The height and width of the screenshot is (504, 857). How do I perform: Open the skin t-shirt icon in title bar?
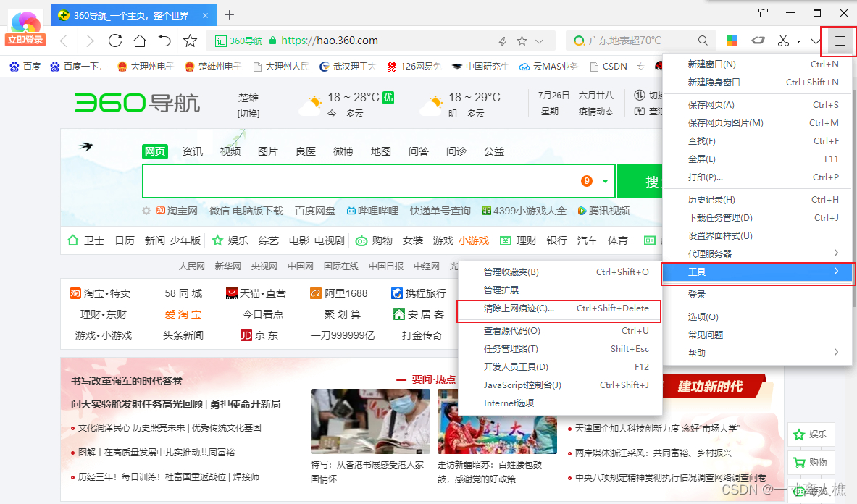763,13
